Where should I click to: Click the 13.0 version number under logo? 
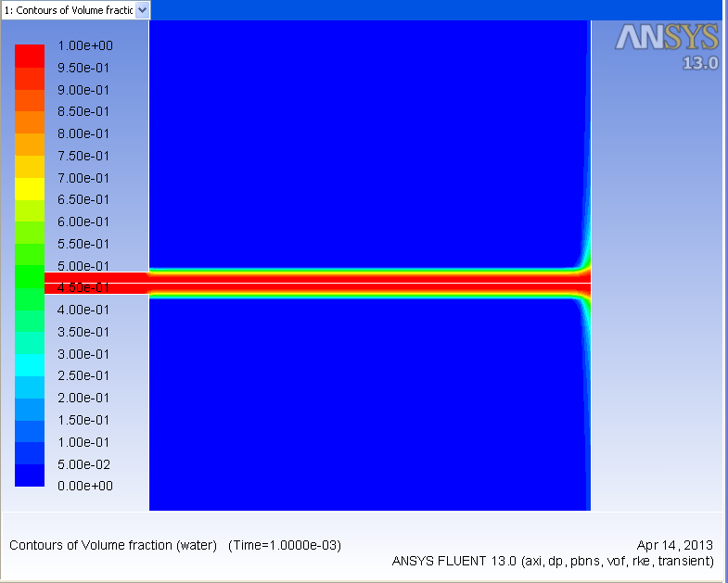click(x=700, y=64)
